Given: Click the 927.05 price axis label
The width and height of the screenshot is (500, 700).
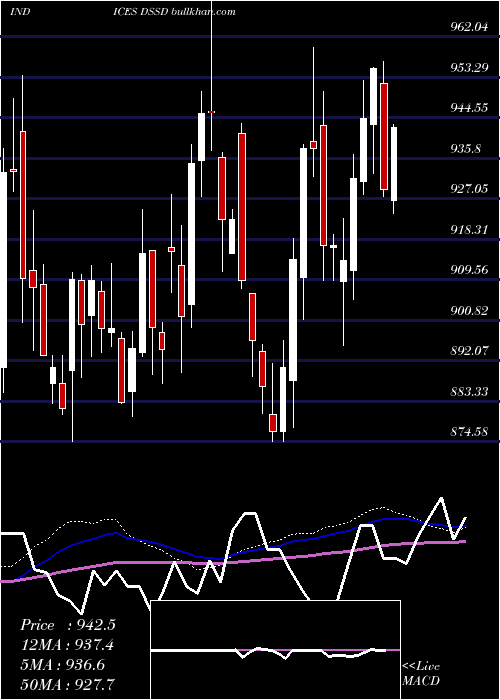Looking at the screenshot, I should click(469, 189).
